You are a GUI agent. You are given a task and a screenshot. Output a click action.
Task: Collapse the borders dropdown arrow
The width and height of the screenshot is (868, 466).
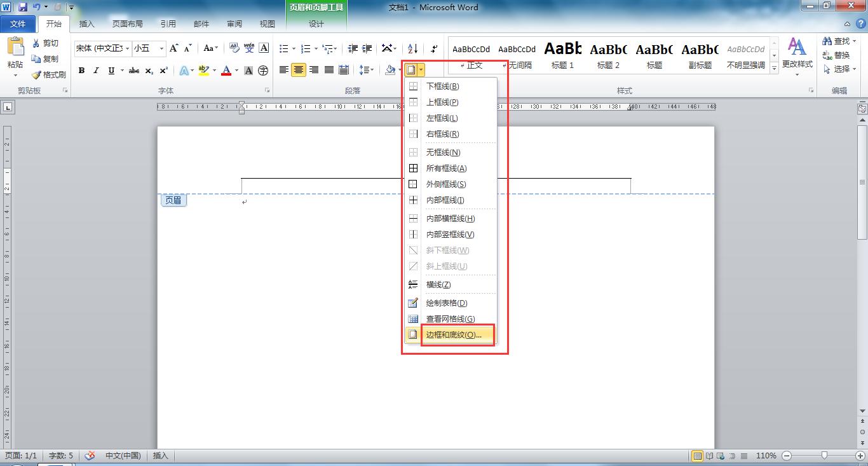[421, 70]
